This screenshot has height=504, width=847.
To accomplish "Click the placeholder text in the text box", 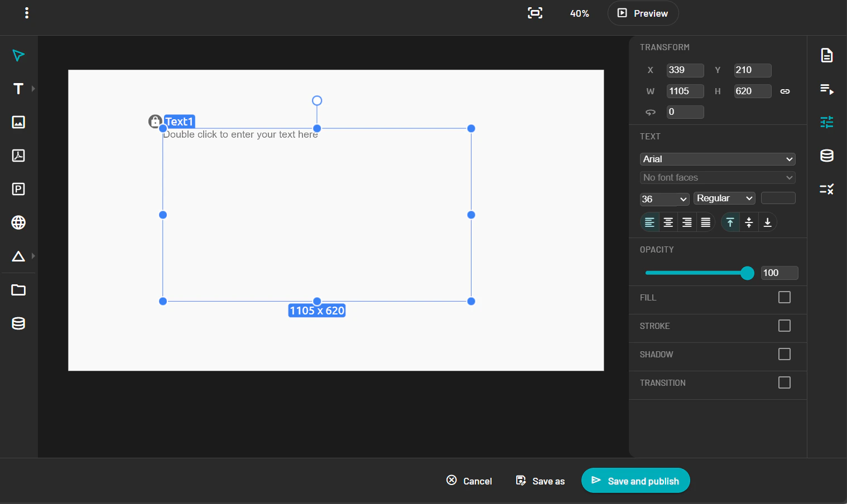I will click(x=240, y=134).
